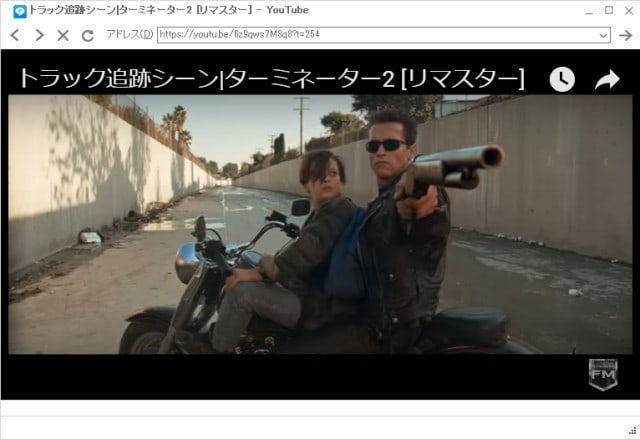Stop loading with the X button
This screenshot has height=439, width=640.
[x=63, y=35]
